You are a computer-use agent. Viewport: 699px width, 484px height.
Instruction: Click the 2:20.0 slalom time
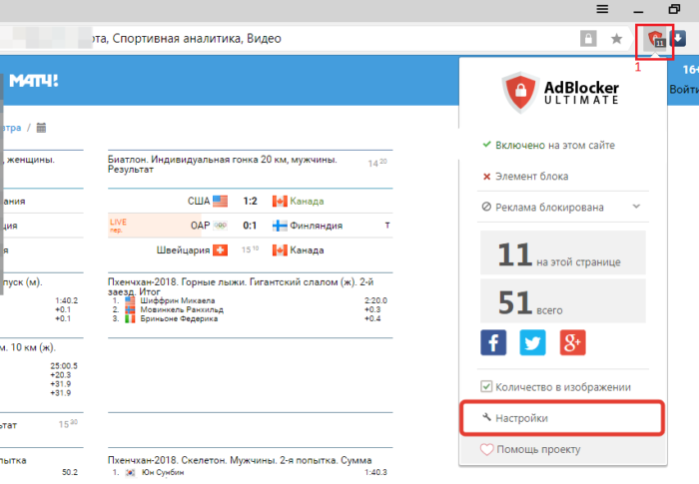[x=376, y=301]
